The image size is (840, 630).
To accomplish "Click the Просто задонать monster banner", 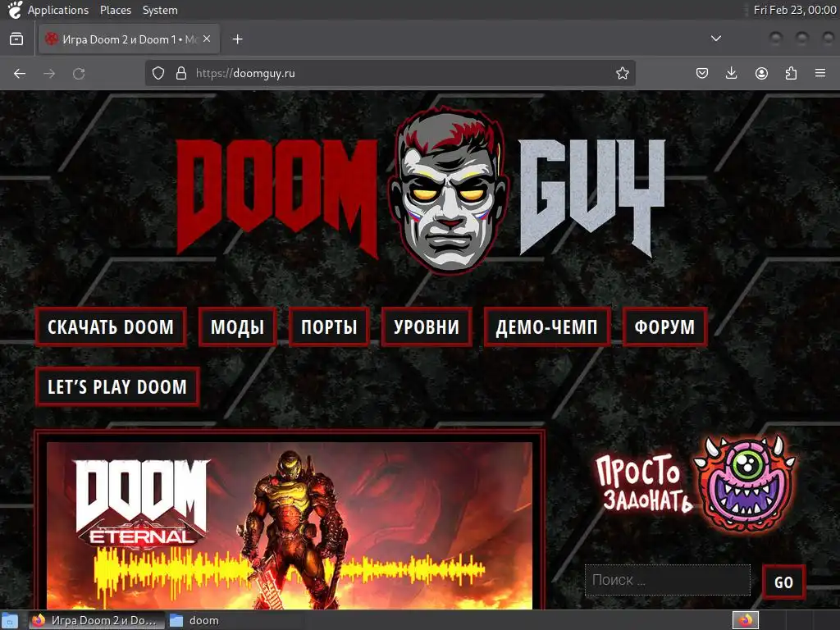I will pyautogui.click(x=696, y=483).
